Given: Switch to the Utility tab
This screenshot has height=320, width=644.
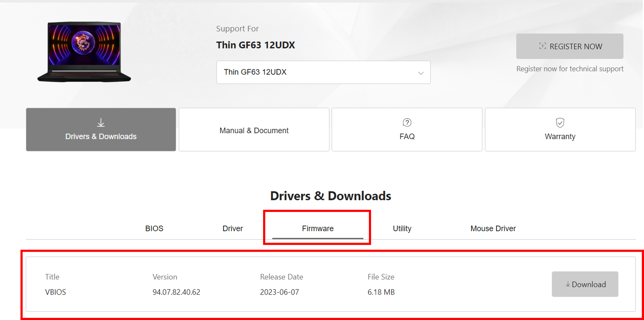Looking at the screenshot, I should click(402, 228).
